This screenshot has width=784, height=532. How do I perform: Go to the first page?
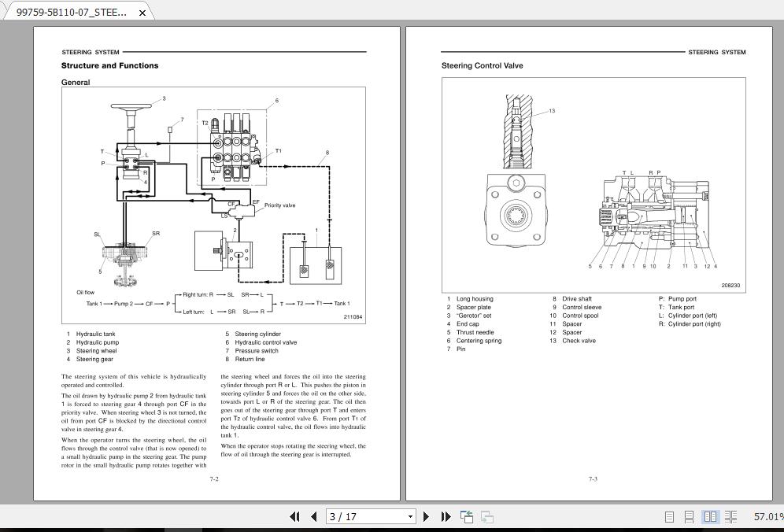pyautogui.click(x=295, y=516)
